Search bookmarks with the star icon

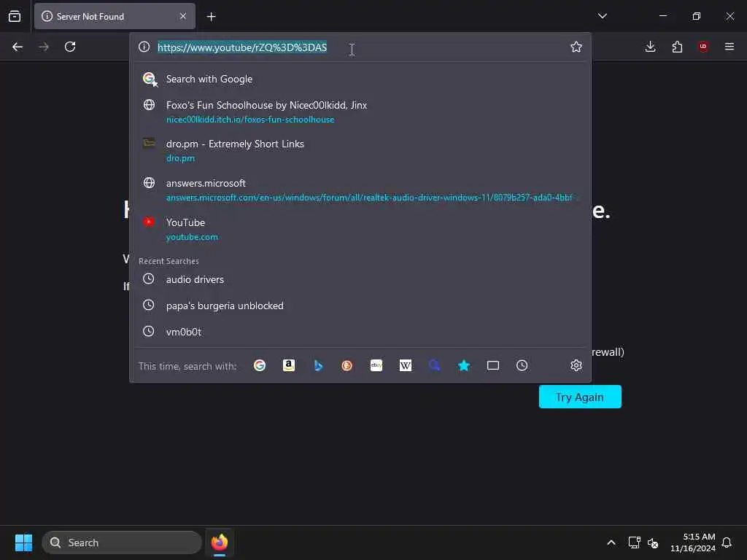(x=463, y=366)
